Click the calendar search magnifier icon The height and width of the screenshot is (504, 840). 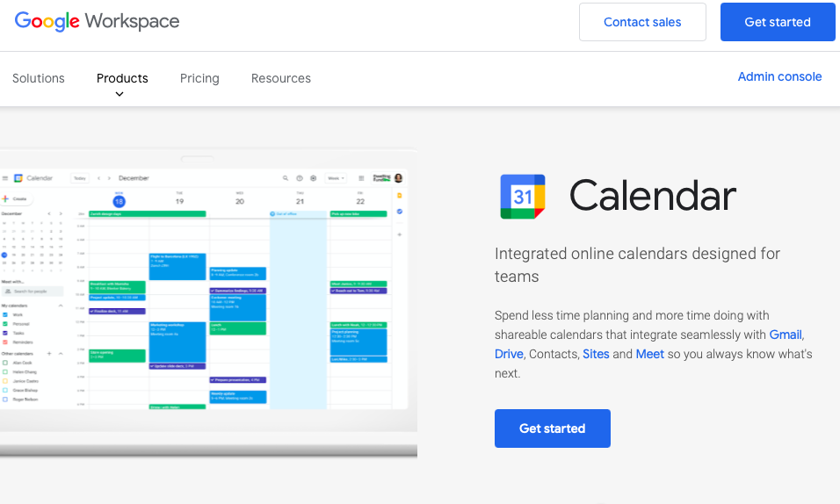click(x=286, y=178)
